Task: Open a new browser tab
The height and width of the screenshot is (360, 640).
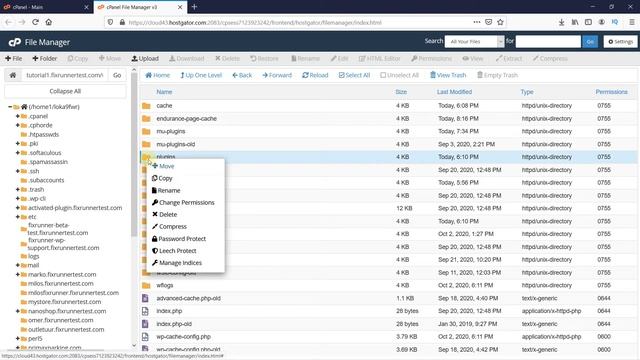Action: tap(194, 7)
